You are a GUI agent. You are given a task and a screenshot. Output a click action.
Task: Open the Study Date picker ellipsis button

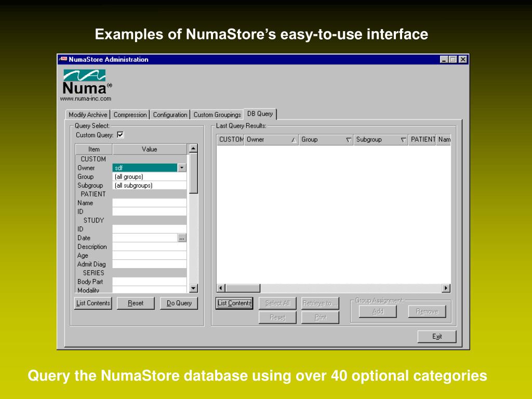click(182, 238)
